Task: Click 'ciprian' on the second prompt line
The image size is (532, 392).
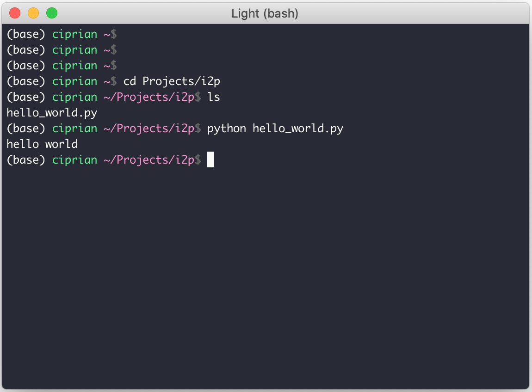Action: click(x=74, y=50)
